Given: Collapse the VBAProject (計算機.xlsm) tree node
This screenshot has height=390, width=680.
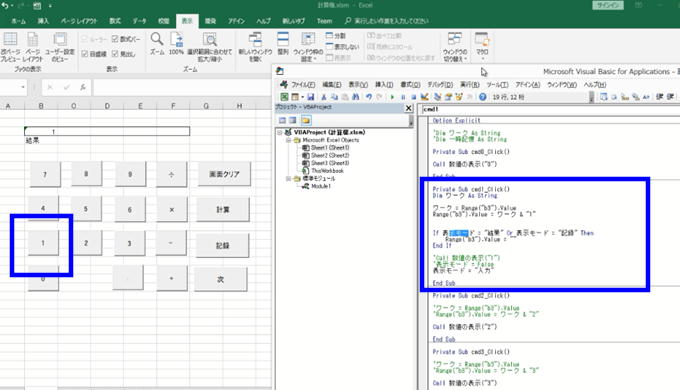Looking at the screenshot, I should point(280,132).
